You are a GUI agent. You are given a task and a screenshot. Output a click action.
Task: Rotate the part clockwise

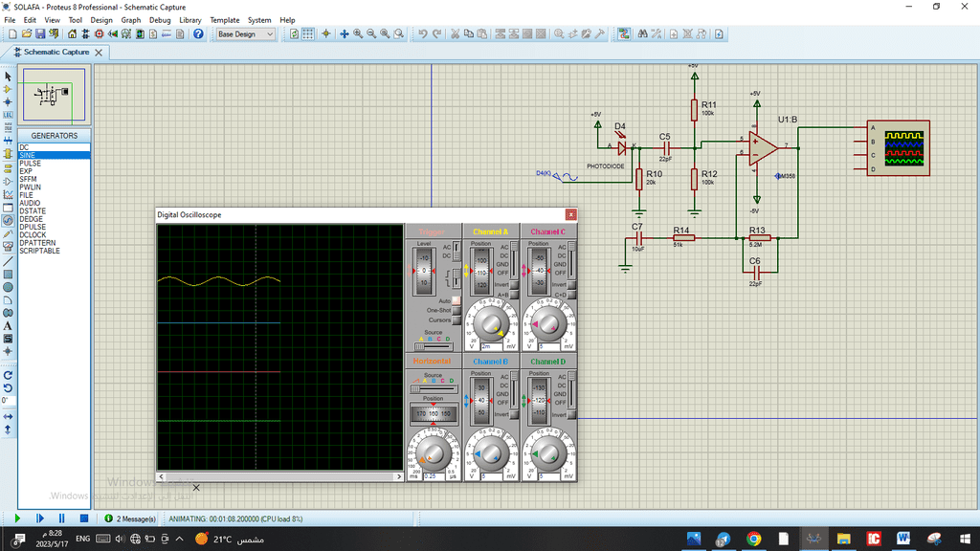[x=8, y=375]
